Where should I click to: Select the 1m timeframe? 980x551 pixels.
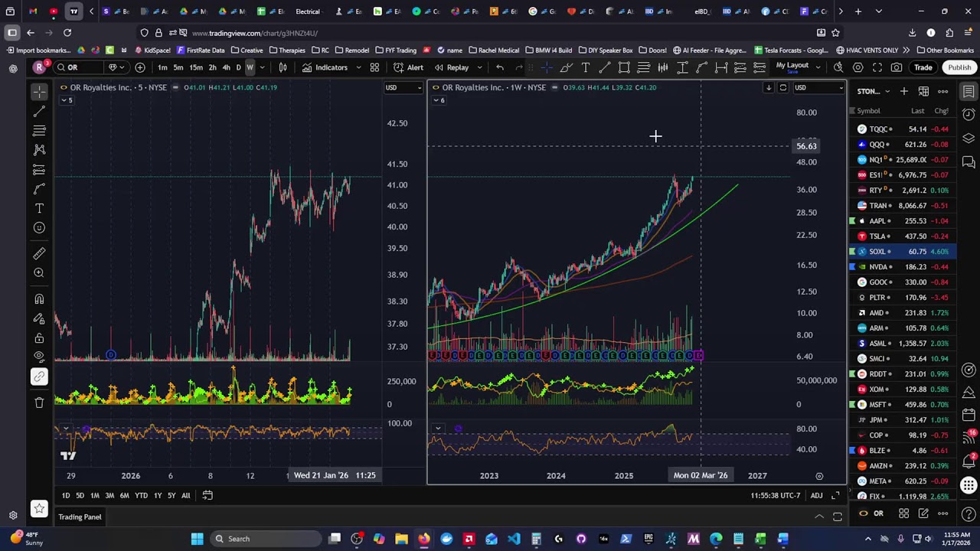click(x=162, y=67)
